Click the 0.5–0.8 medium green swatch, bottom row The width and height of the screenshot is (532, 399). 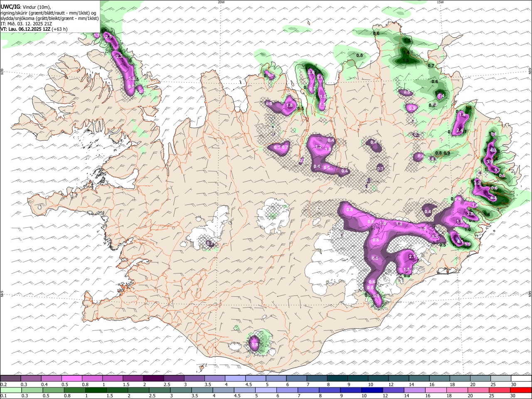click(53, 390)
